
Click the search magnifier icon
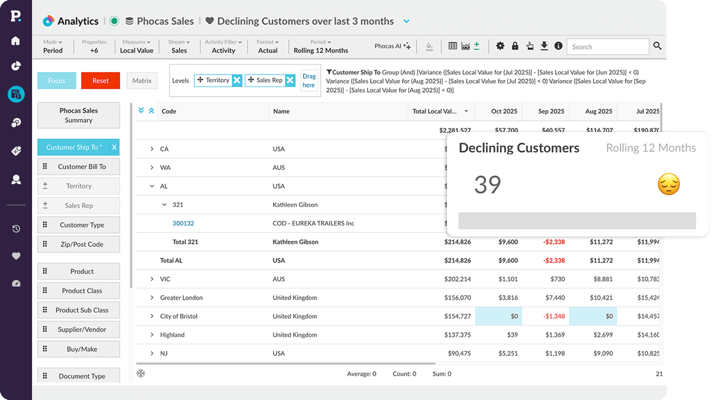[x=657, y=46]
